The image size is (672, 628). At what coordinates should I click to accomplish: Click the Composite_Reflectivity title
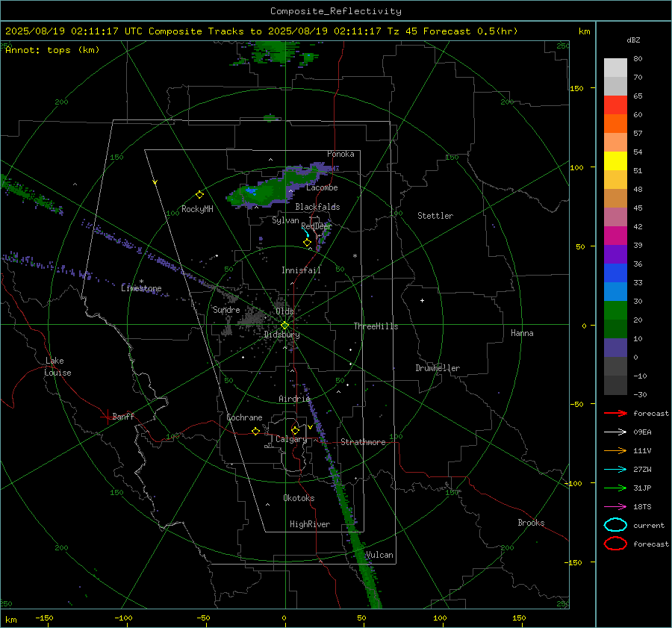point(335,11)
